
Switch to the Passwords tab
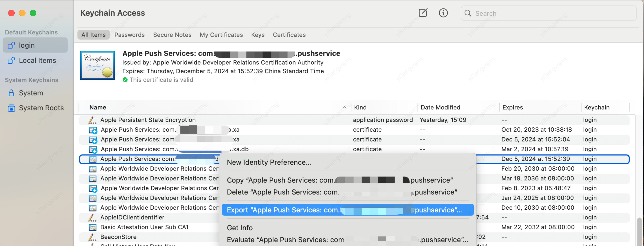point(129,35)
